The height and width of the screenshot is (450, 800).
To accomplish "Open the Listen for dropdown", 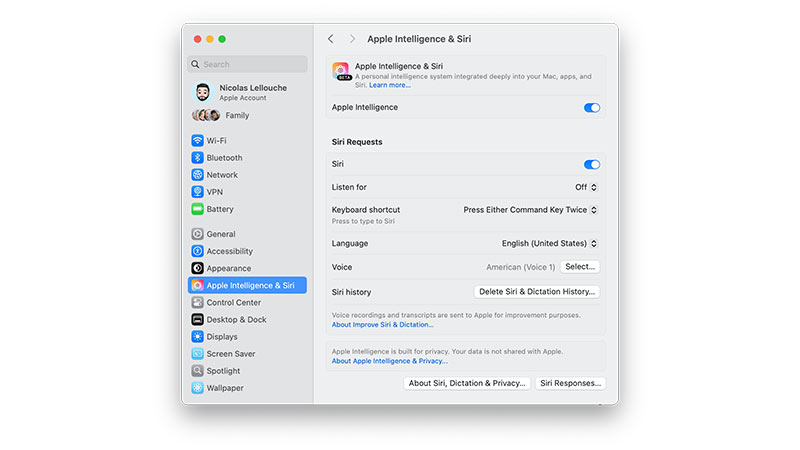I will pos(586,187).
